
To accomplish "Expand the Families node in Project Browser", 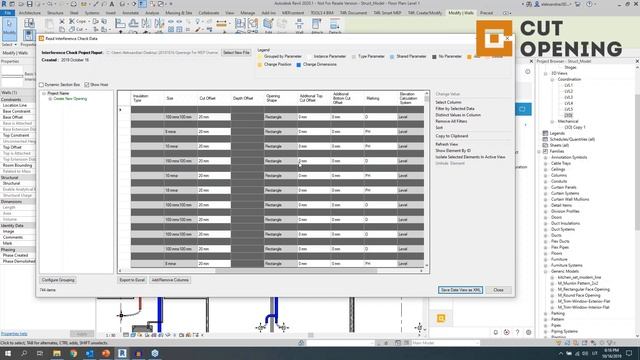I will pyautogui.click(x=539, y=151).
